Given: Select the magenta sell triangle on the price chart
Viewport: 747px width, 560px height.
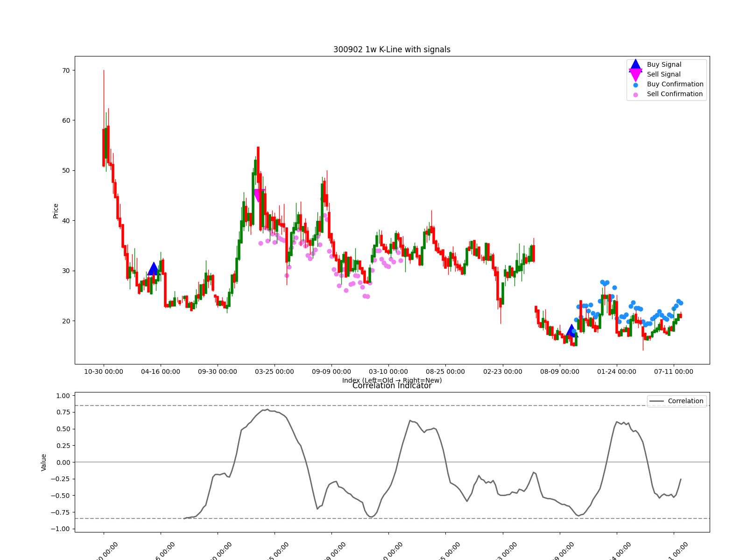Looking at the screenshot, I should pos(258,196).
